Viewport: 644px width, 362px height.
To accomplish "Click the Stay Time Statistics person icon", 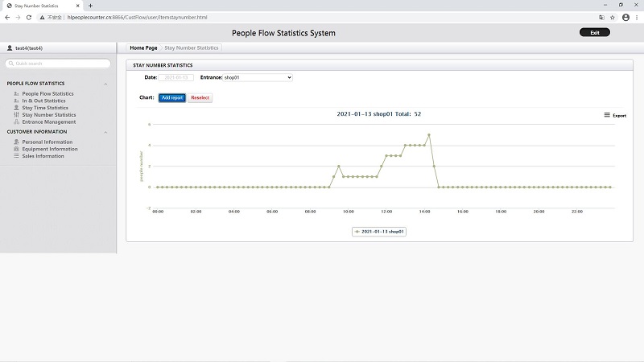I will click(x=16, y=108).
